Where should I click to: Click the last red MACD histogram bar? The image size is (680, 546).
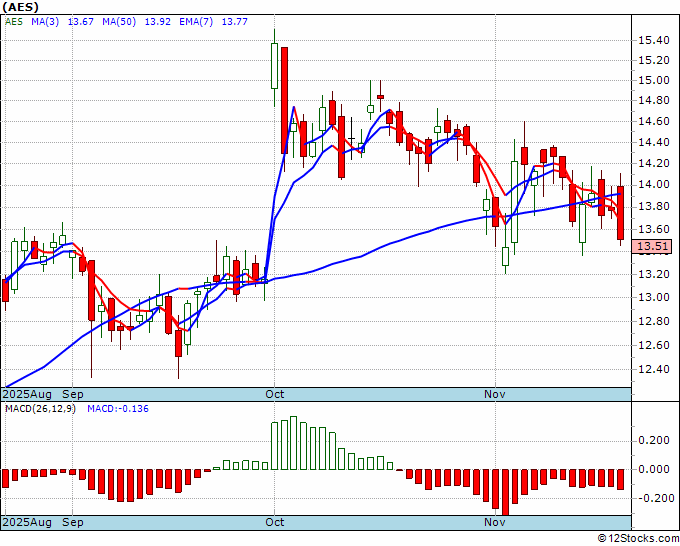click(x=621, y=479)
